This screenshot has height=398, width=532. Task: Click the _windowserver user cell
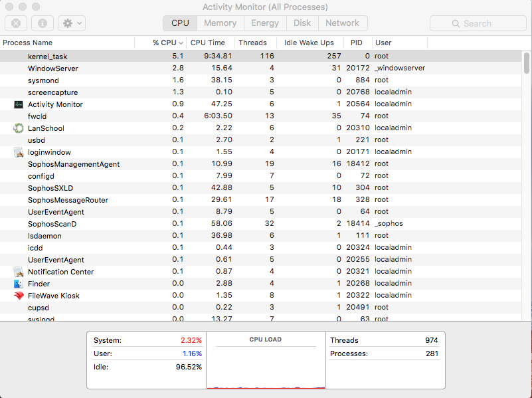coord(400,68)
